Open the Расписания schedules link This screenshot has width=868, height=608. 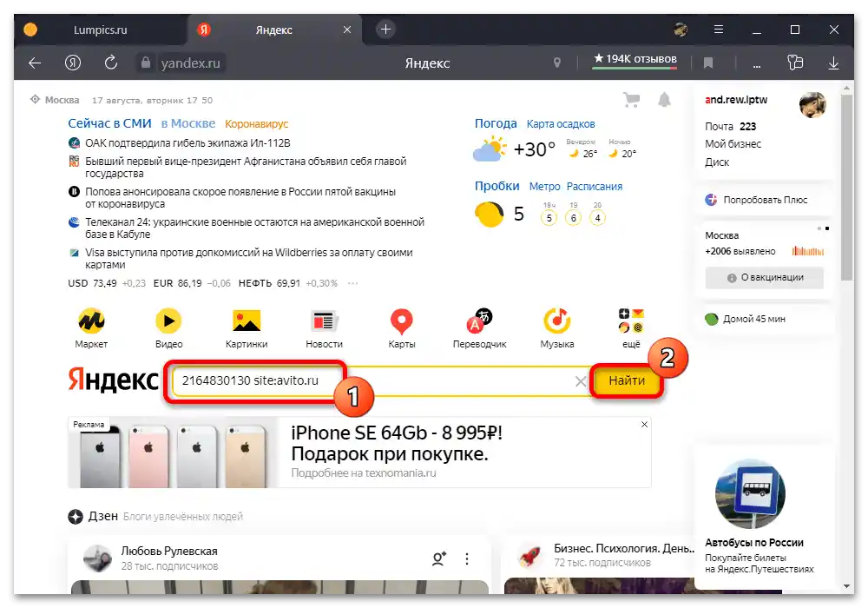tap(594, 187)
